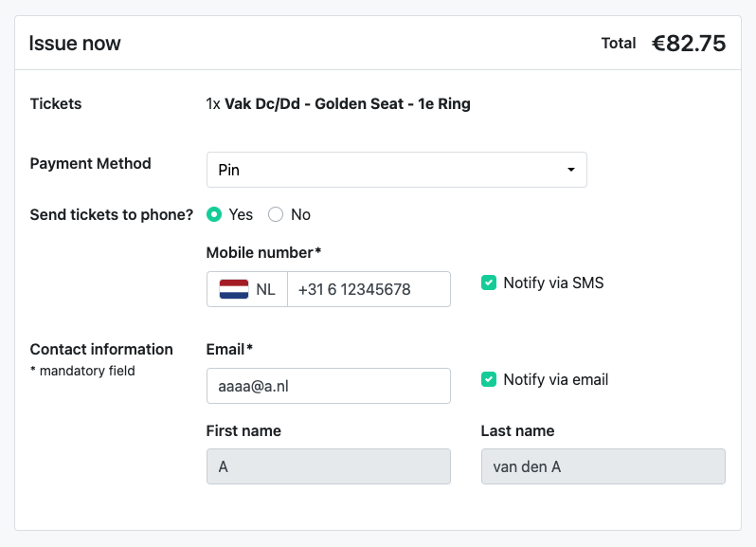The height and width of the screenshot is (547, 756).
Task: Click the Mobile number label
Action: [x=263, y=252]
